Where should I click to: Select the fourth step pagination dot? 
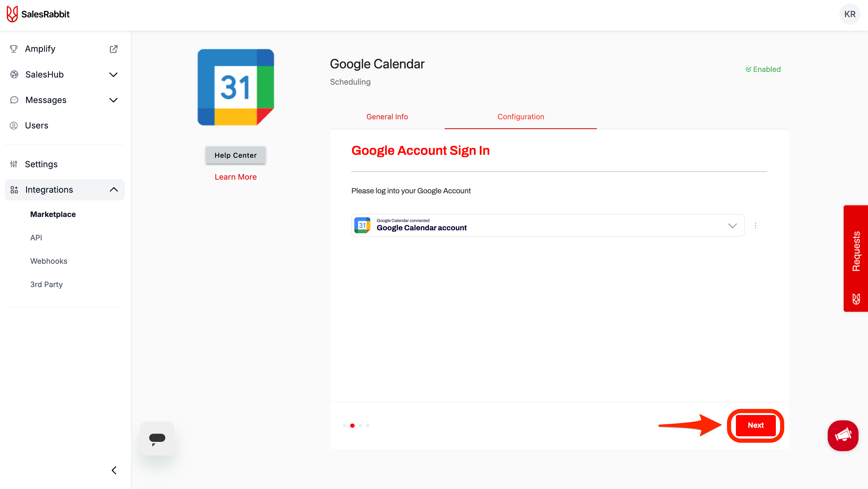click(368, 425)
